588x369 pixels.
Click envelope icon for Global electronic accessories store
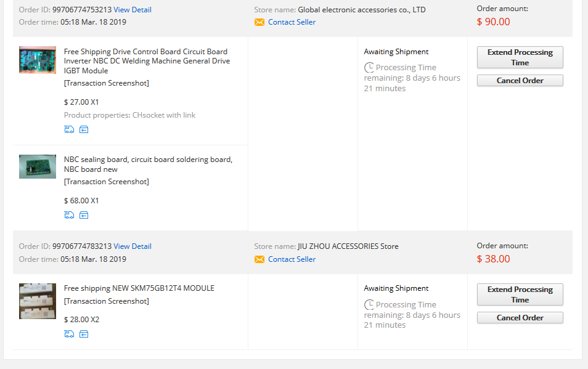click(259, 22)
